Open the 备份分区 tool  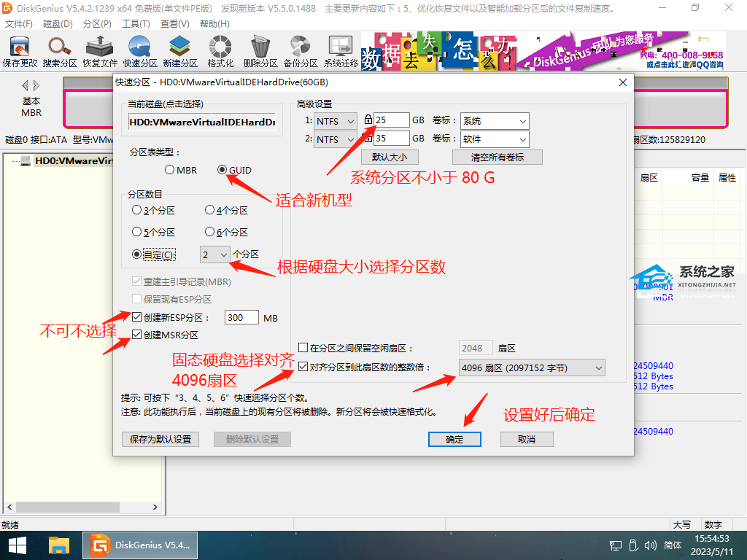coord(300,52)
